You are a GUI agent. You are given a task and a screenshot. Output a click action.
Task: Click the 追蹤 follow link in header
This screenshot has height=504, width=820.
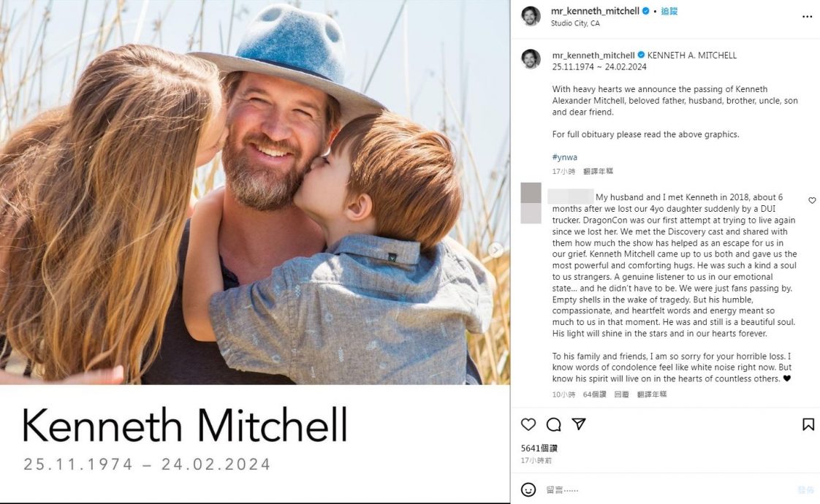tap(669, 12)
